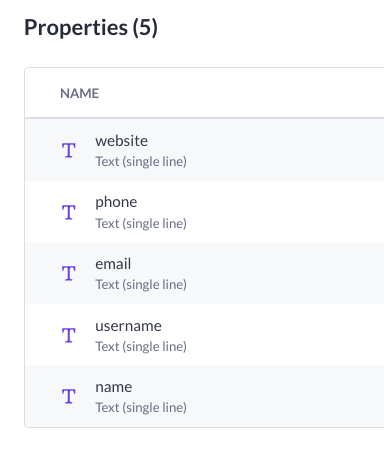Open the name property
The image size is (384, 449).
[114, 387]
